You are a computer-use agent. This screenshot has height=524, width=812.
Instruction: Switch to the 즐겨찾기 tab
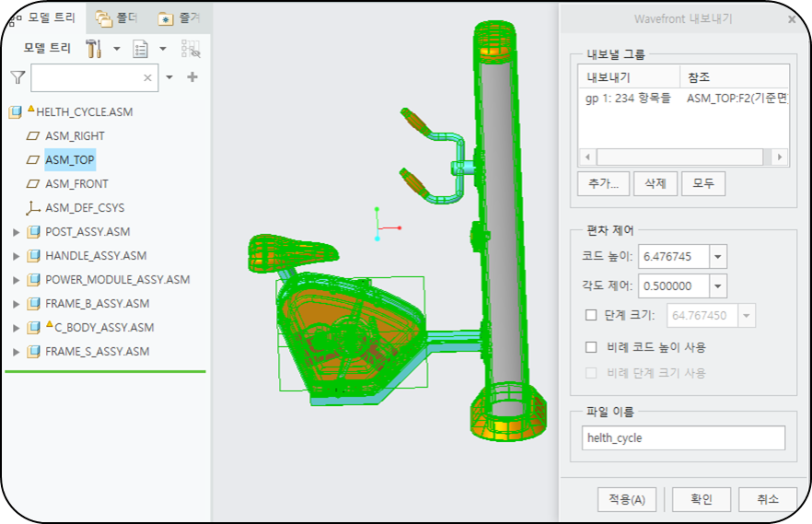[x=180, y=18]
